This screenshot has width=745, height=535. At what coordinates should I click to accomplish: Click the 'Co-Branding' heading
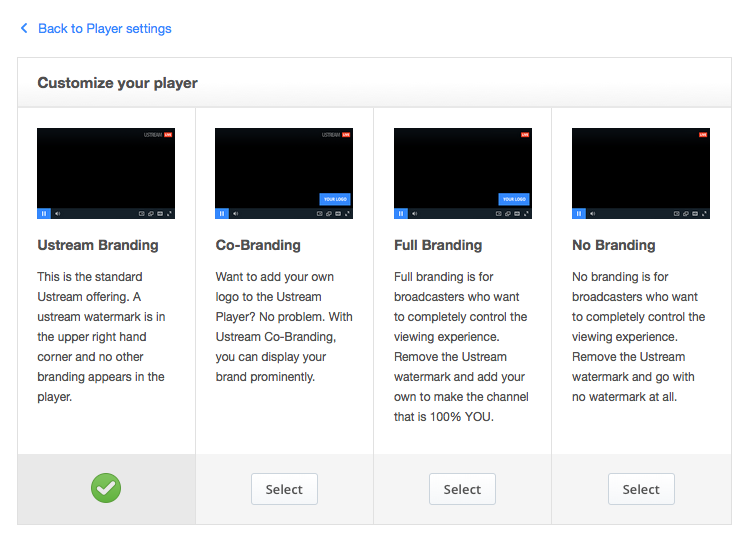click(x=258, y=245)
